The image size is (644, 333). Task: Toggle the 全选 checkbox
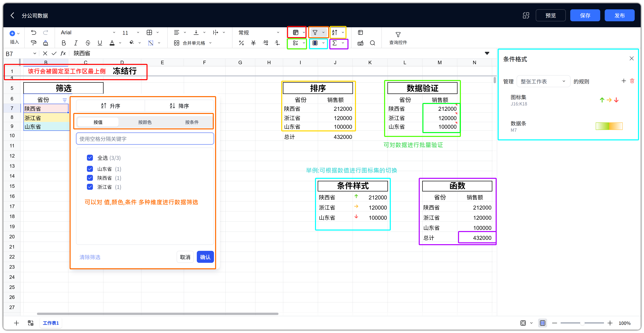[x=90, y=158]
